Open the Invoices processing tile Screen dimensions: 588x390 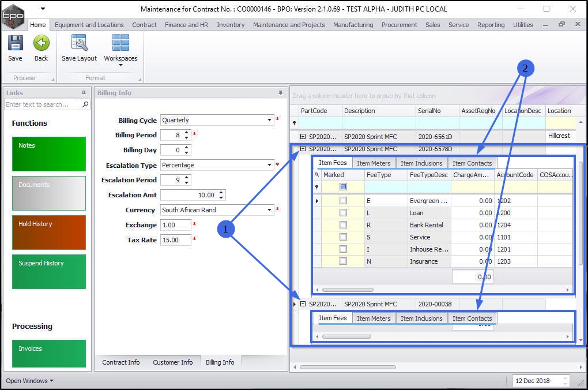[48, 353]
